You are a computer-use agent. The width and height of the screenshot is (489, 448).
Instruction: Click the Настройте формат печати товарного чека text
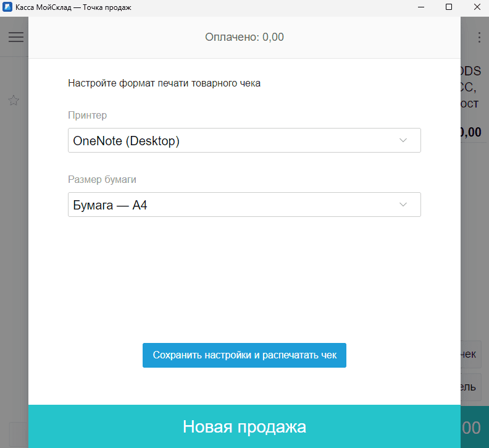click(164, 83)
